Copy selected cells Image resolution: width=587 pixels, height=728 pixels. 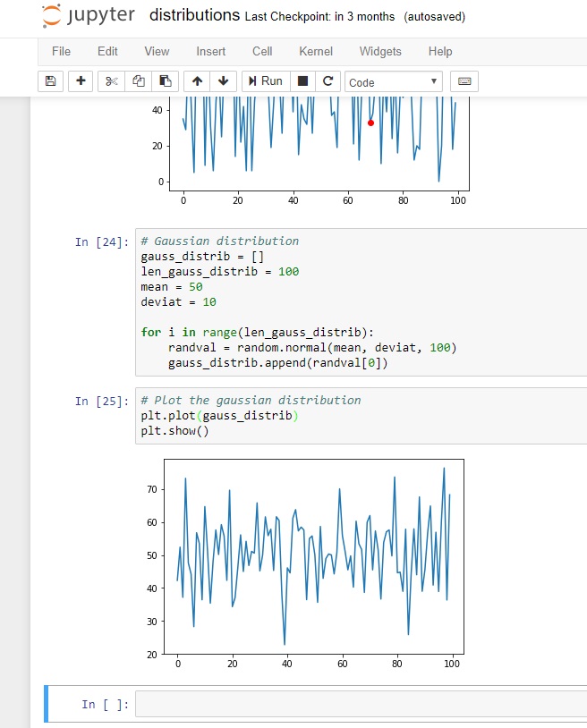coord(139,81)
